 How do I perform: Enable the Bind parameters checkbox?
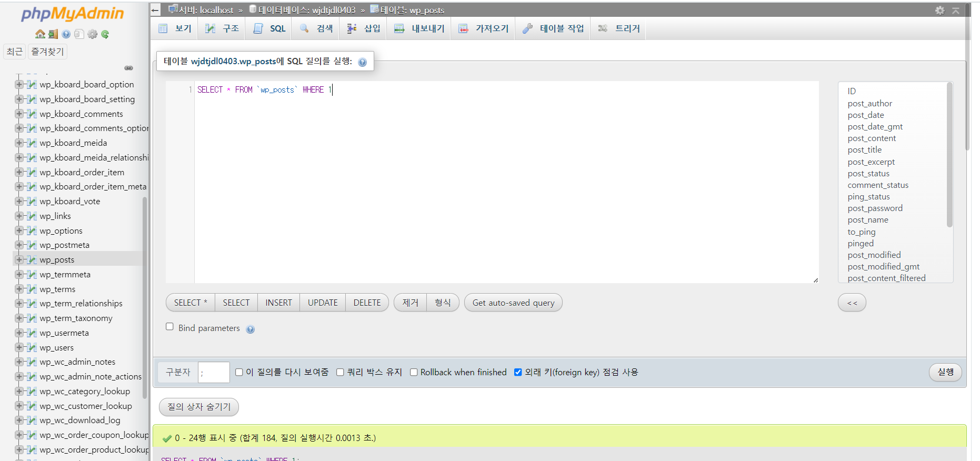pyautogui.click(x=169, y=327)
